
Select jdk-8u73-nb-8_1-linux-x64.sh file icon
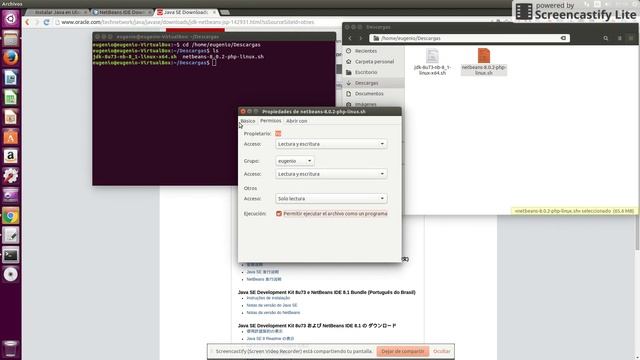coord(432,56)
